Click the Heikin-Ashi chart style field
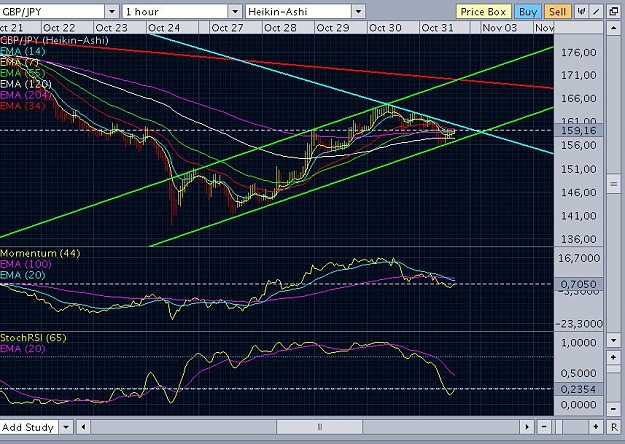Viewport: 625px width, 444px height. click(298, 12)
